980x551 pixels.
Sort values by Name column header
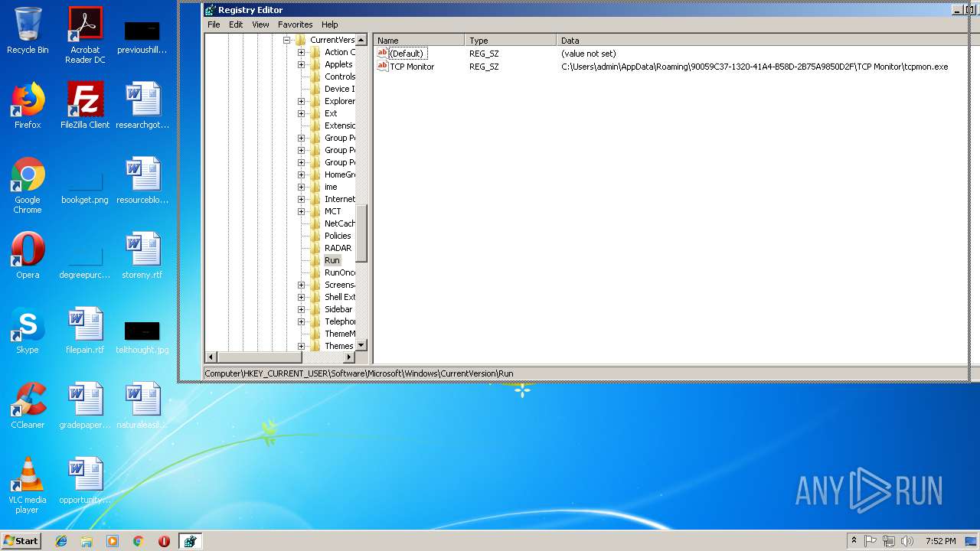click(x=419, y=41)
